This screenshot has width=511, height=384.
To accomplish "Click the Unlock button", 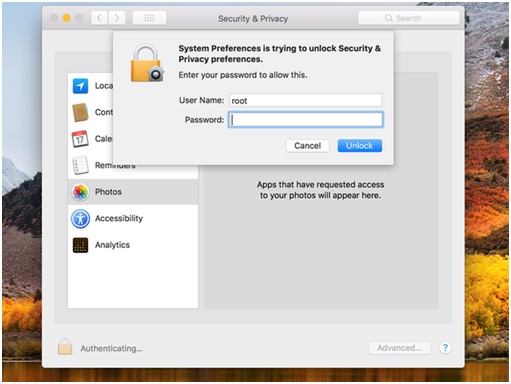I will tap(360, 146).
